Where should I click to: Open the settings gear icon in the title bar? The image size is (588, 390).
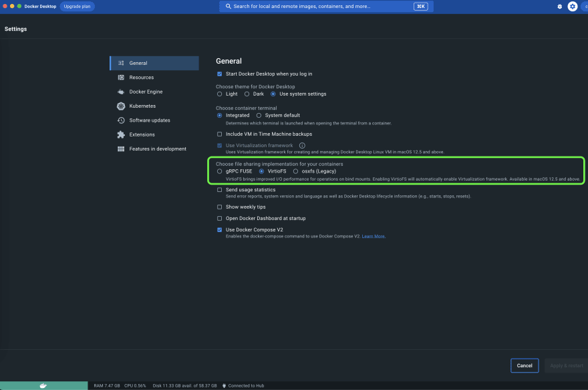pos(572,7)
